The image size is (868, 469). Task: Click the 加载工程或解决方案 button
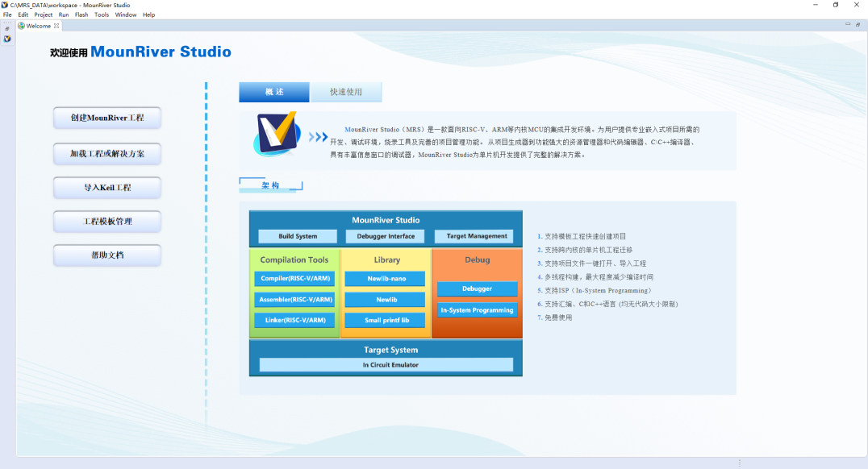[107, 154]
